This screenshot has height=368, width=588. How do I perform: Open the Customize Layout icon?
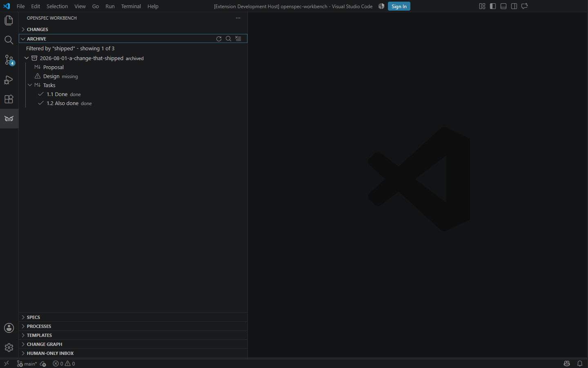point(482,6)
